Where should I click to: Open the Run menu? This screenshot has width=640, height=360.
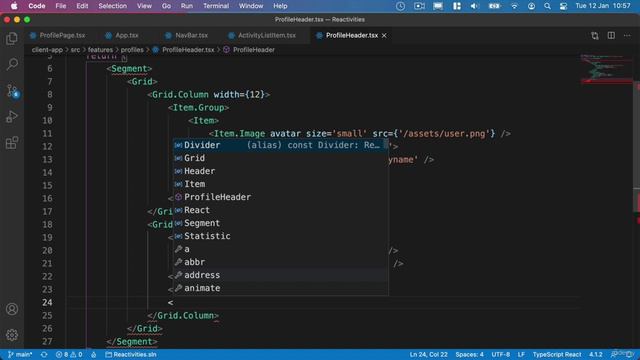187,6
